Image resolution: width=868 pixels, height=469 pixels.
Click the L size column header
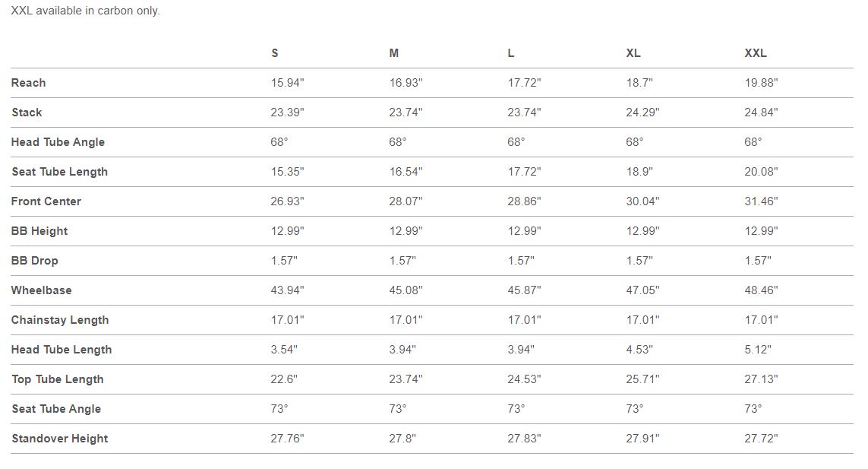click(511, 53)
